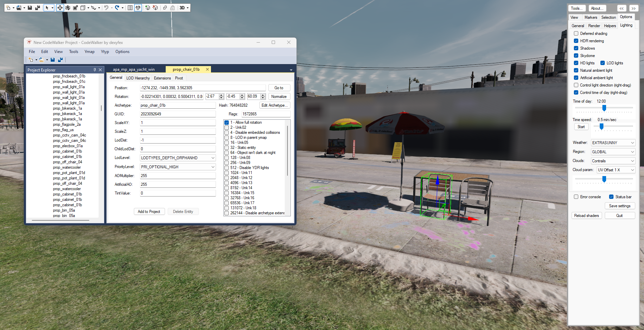Viewport: 644px width, 330px height.
Task: Click the Normalize rotation button
Action: pos(279,97)
